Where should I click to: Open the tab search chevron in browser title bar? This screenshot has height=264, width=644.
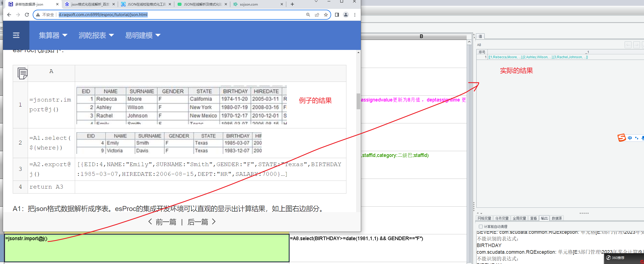tap(316, 1)
